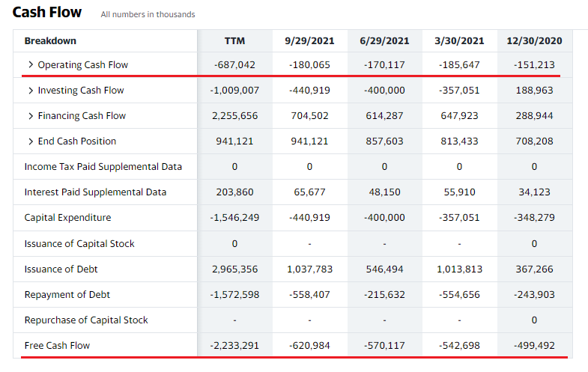Image resolution: width=588 pixels, height=372 pixels.
Task: Click operating cash flow value -151,213
Action: point(534,65)
